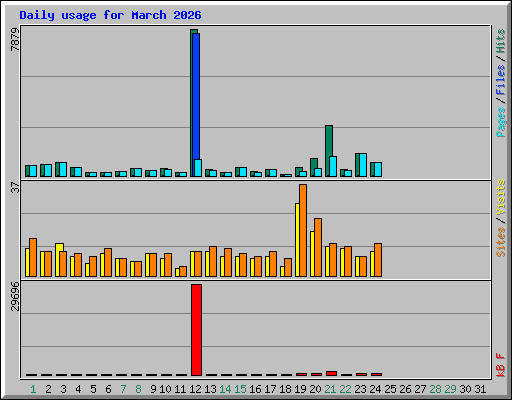Click green day label 8 on the axis
The image size is (512, 400).
(138, 389)
